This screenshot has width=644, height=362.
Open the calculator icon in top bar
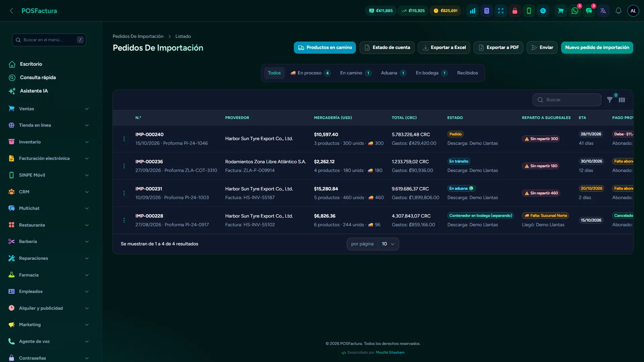[x=487, y=11]
